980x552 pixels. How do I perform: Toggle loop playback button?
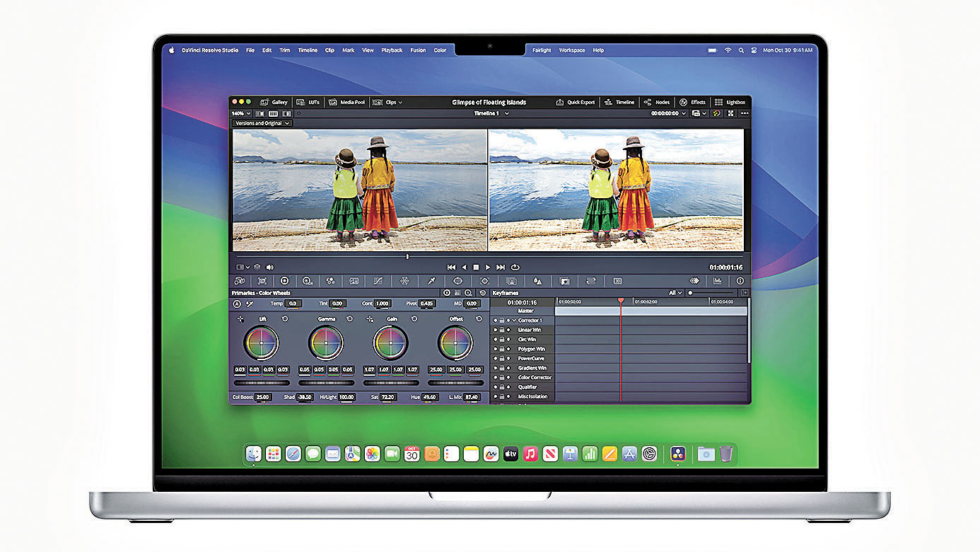(x=515, y=268)
